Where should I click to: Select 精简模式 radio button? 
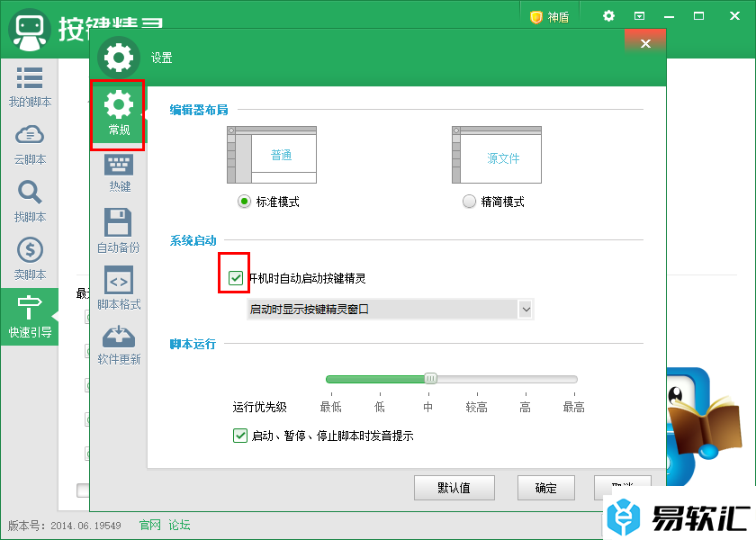pos(469,201)
